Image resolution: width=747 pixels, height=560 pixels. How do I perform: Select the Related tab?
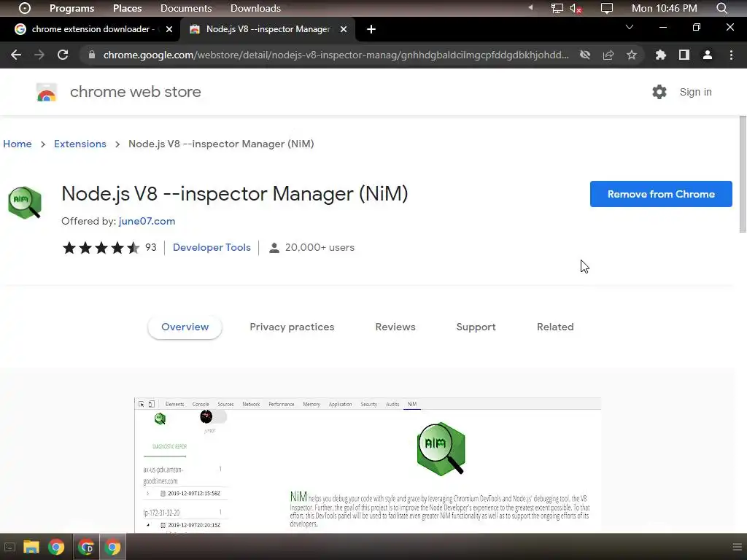tap(555, 327)
